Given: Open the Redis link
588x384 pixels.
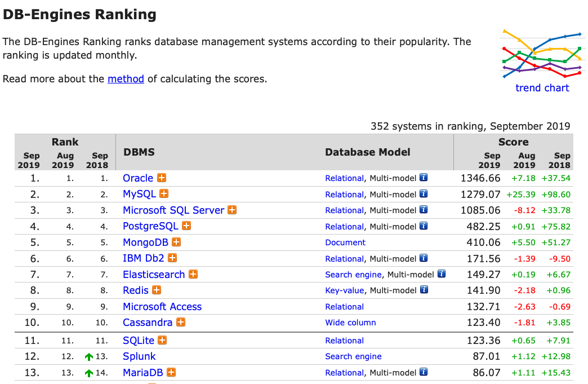Looking at the screenshot, I should coord(136,290).
